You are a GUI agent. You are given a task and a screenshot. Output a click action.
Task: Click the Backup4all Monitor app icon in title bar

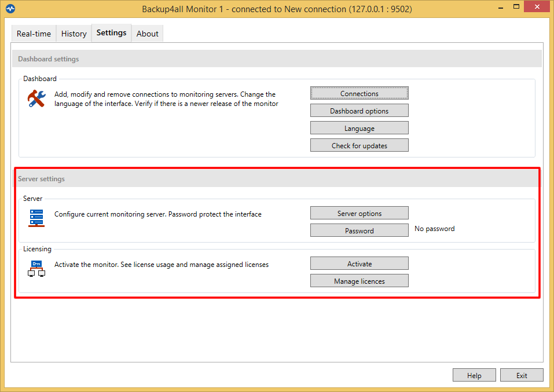[x=10, y=9]
